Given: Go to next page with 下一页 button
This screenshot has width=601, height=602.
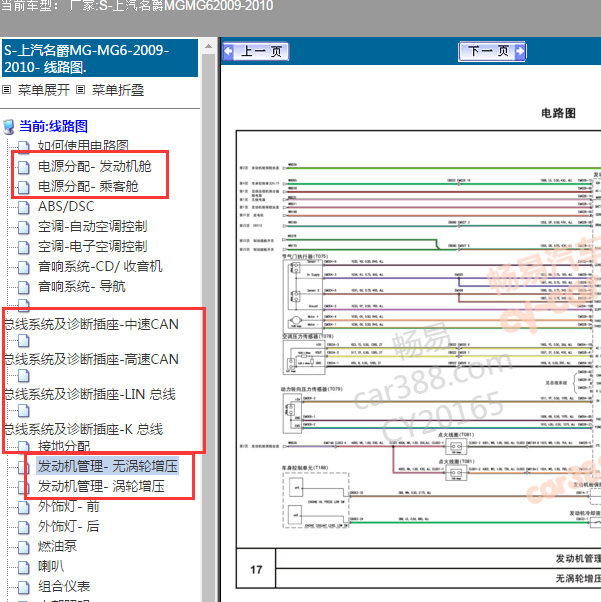Looking at the screenshot, I should click(492, 51).
